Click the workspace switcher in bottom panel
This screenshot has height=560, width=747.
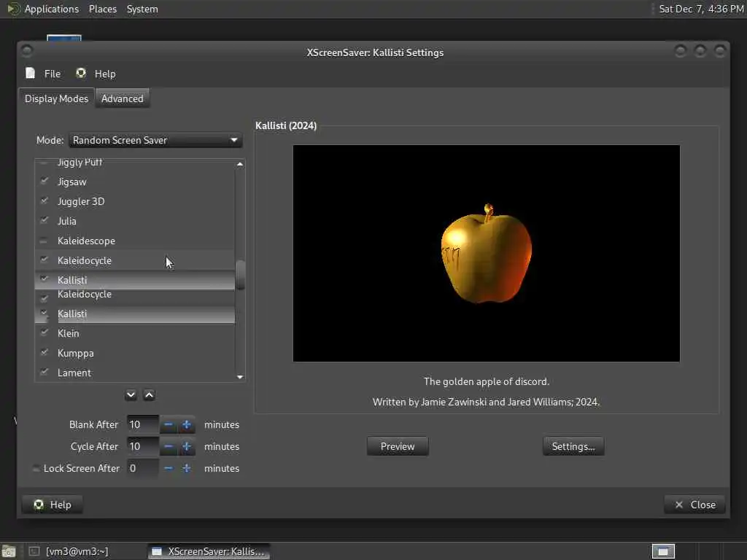click(663, 551)
